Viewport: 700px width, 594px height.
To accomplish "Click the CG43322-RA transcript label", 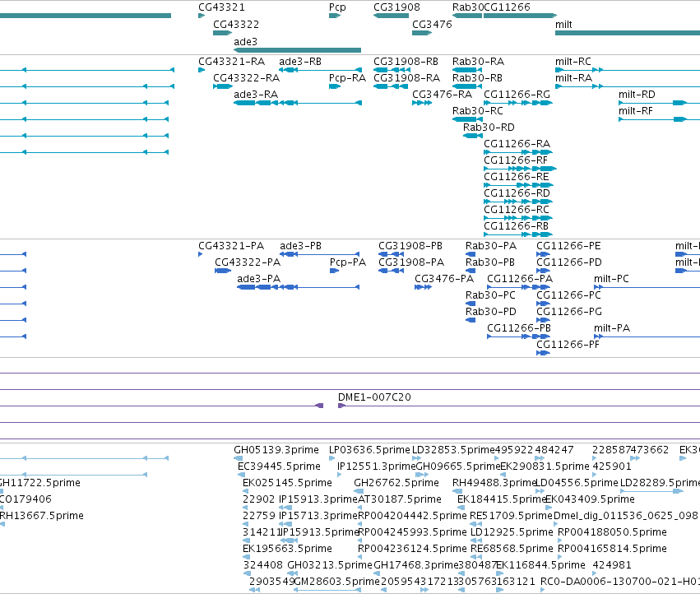I will [247, 78].
